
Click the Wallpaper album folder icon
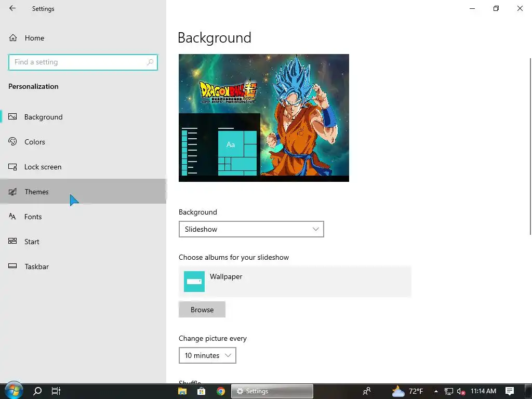pyautogui.click(x=194, y=281)
